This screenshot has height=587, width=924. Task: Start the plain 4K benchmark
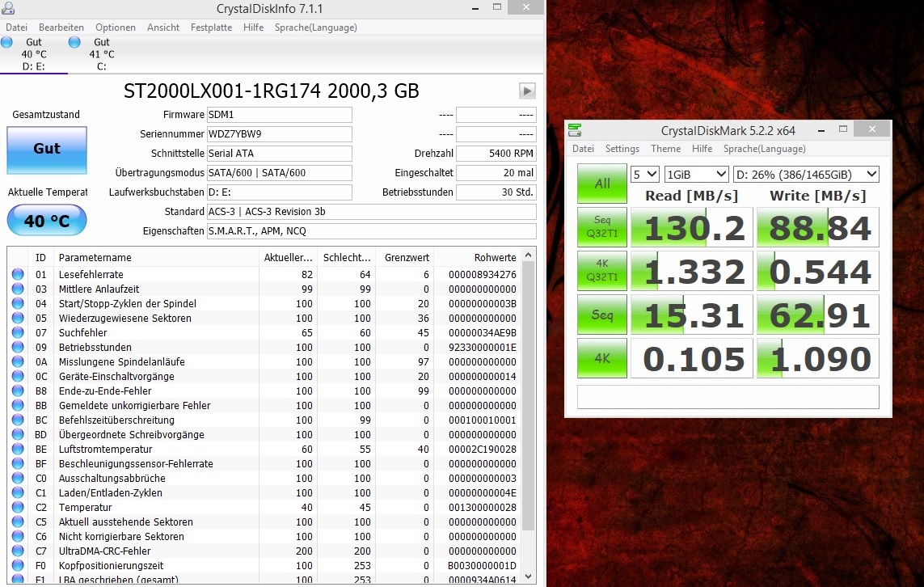click(x=601, y=357)
